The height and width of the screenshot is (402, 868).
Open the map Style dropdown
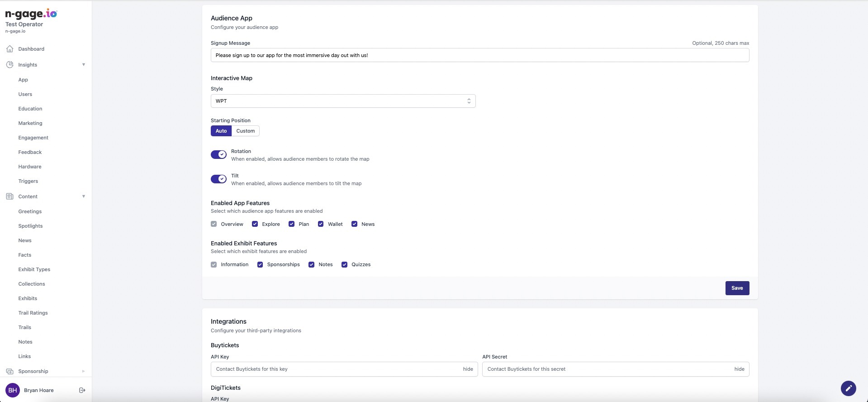(x=343, y=101)
